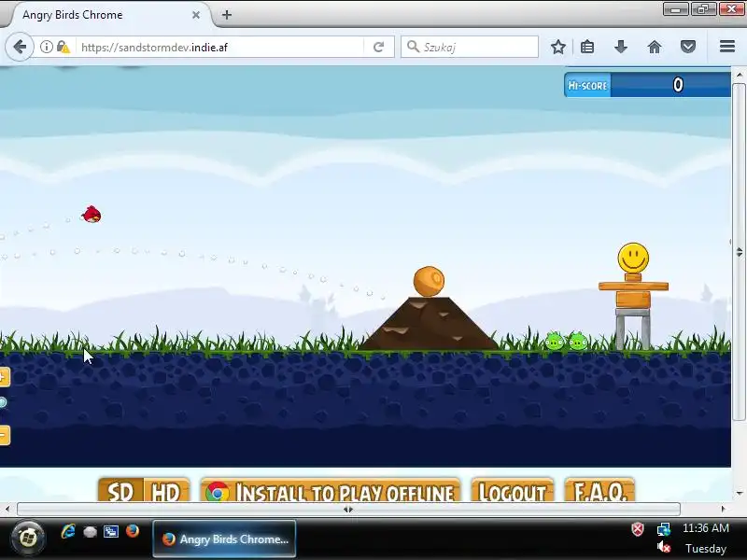747x560 pixels.
Task: Click the horizontal scroll right arrow
Action: point(724,509)
